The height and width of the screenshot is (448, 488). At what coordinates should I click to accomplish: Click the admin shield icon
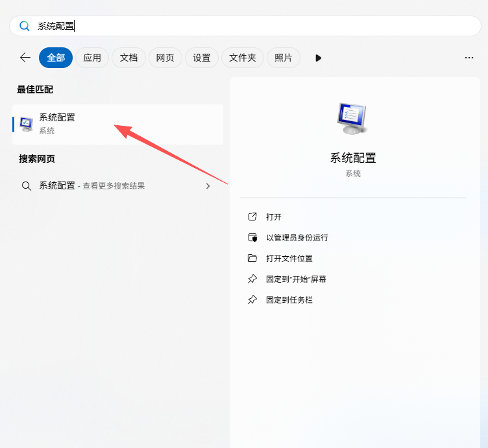[252, 238]
